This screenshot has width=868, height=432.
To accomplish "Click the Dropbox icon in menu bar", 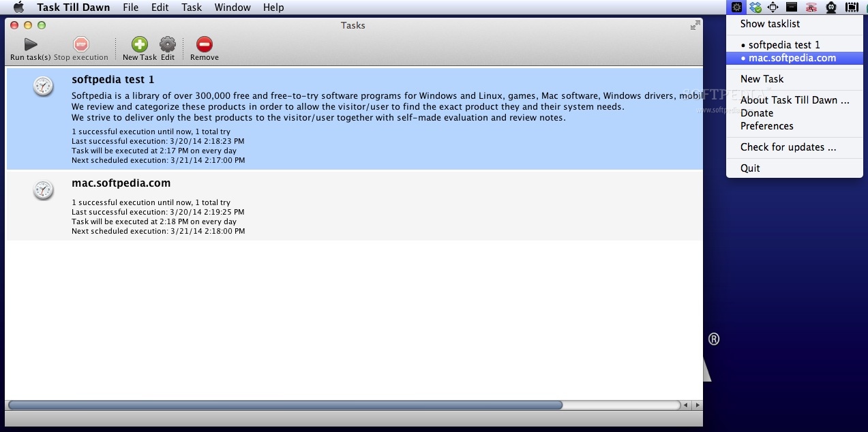I will [x=755, y=7].
